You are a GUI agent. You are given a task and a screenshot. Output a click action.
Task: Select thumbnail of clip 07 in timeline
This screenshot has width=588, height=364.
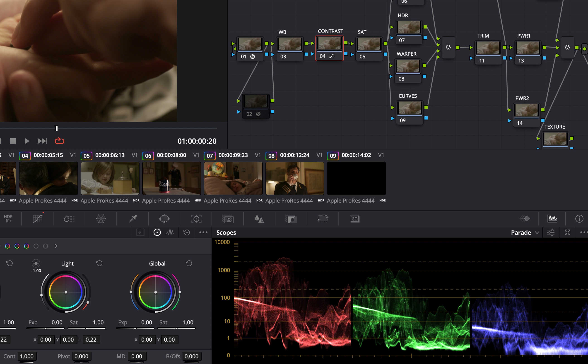pos(233,178)
